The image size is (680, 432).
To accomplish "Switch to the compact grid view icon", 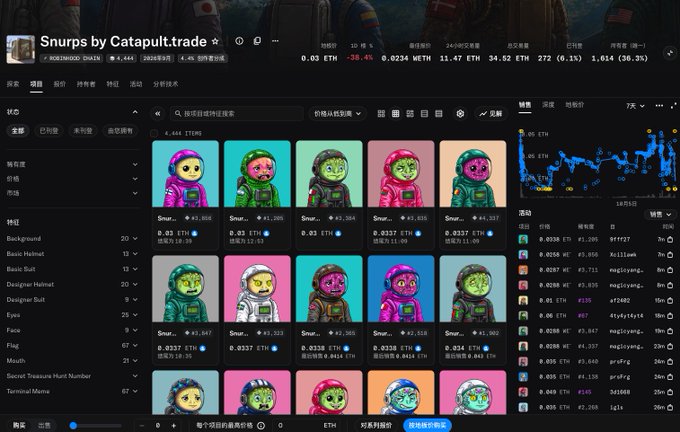I will coord(396,114).
